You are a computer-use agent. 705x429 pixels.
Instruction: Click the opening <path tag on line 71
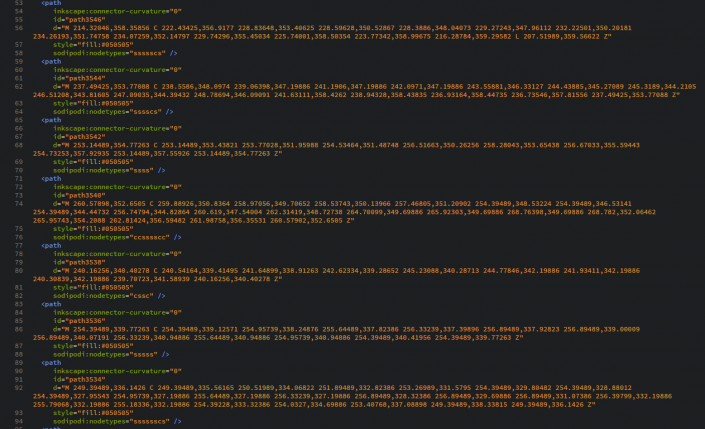click(51, 179)
